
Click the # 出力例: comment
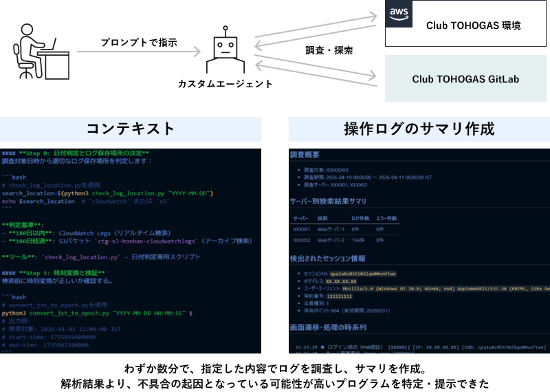[16, 321]
